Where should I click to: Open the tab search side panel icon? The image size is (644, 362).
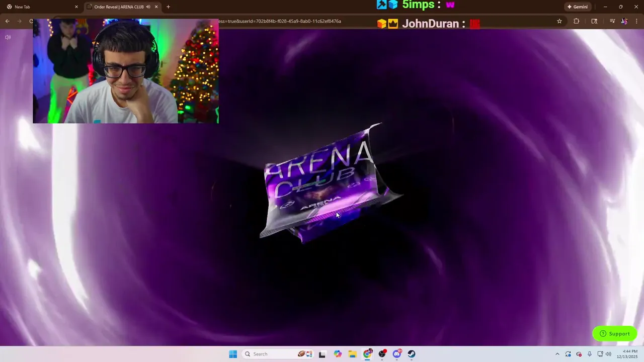point(594,21)
